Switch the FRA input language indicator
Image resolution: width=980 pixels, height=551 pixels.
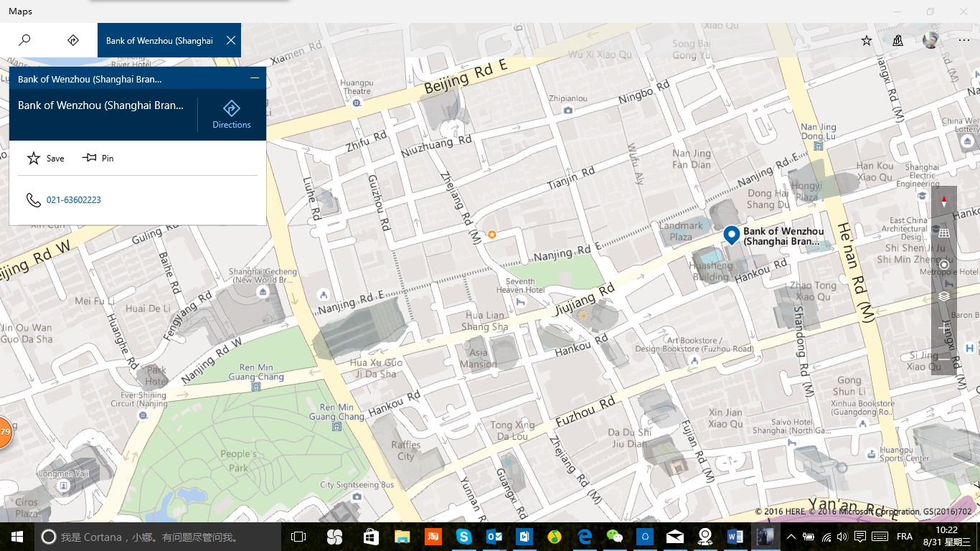(x=905, y=537)
